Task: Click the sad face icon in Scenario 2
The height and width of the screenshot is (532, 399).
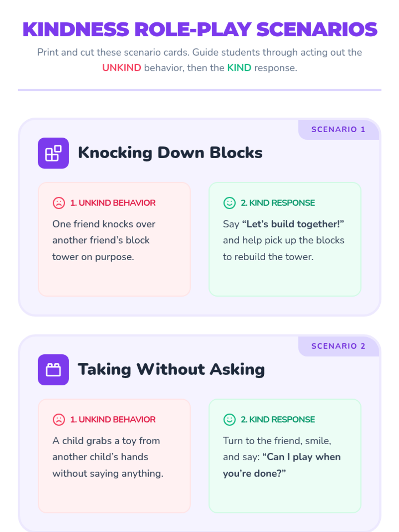Action: coord(59,420)
